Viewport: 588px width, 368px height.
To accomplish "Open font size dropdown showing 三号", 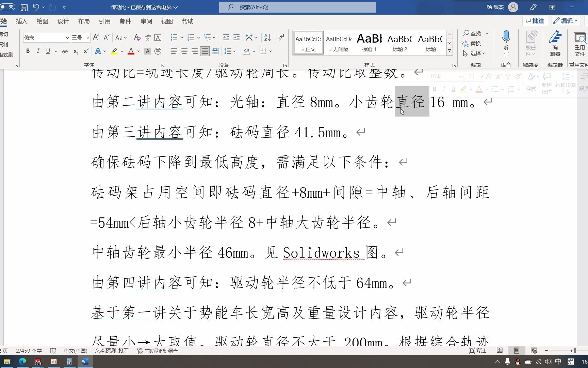I will coord(87,37).
